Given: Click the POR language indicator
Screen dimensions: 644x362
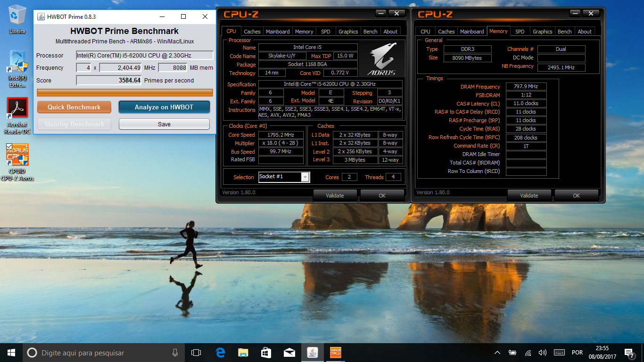Looking at the screenshot, I should 577,353.
